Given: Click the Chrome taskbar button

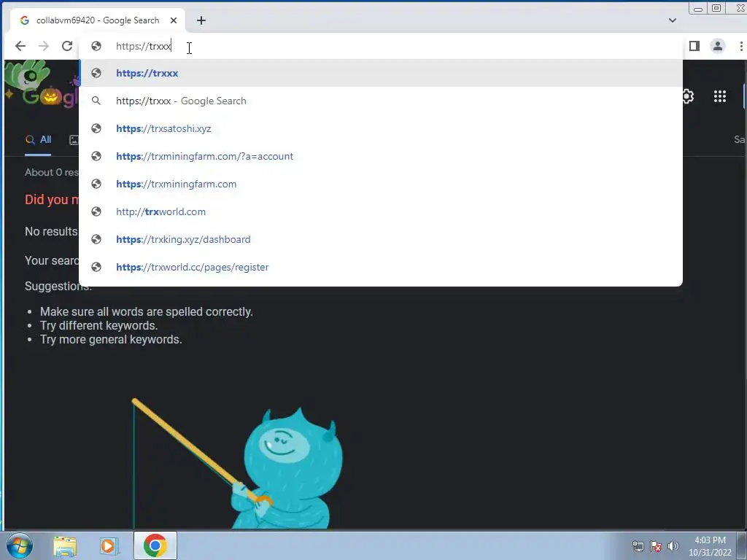Looking at the screenshot, I should coord(155,545).
